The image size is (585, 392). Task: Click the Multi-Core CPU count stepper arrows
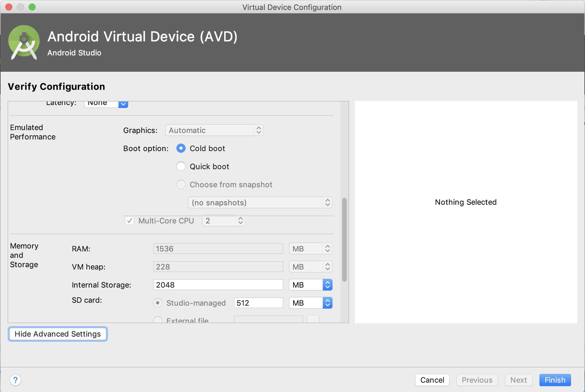coord(241,220)
